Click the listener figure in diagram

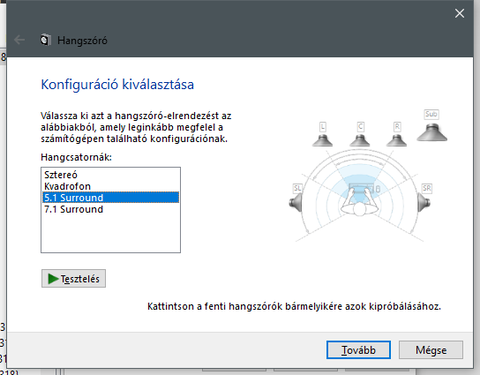(359, 202)
